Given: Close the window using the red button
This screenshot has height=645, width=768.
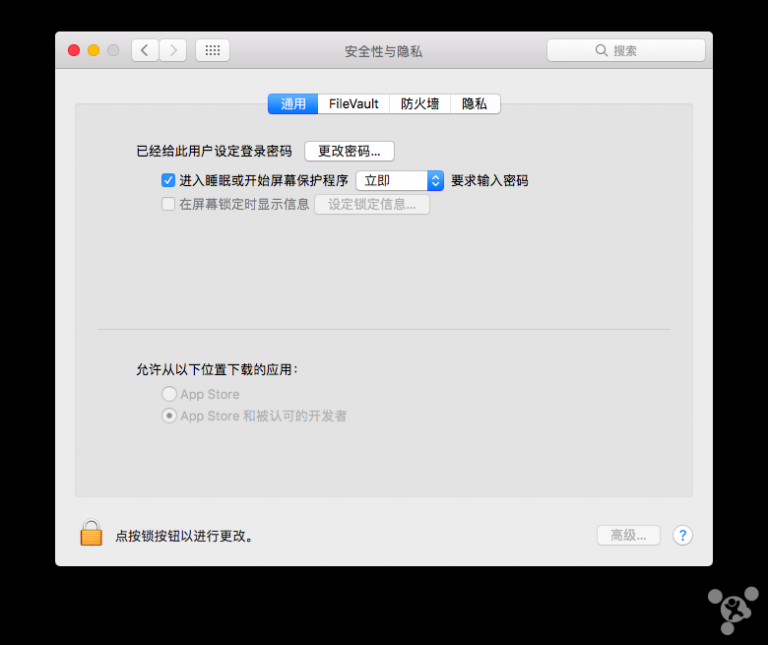Looking at the screenshot, I should click(x=74, y=50).
